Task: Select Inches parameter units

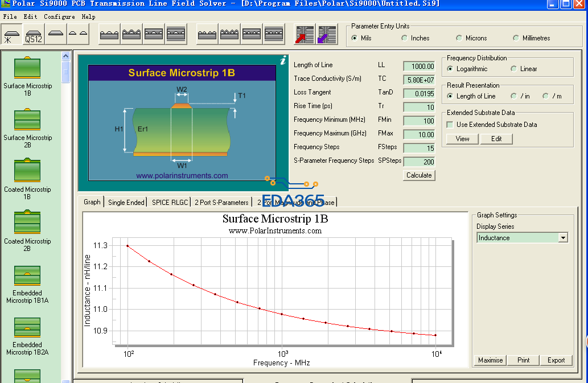Action: coord(415,38)
